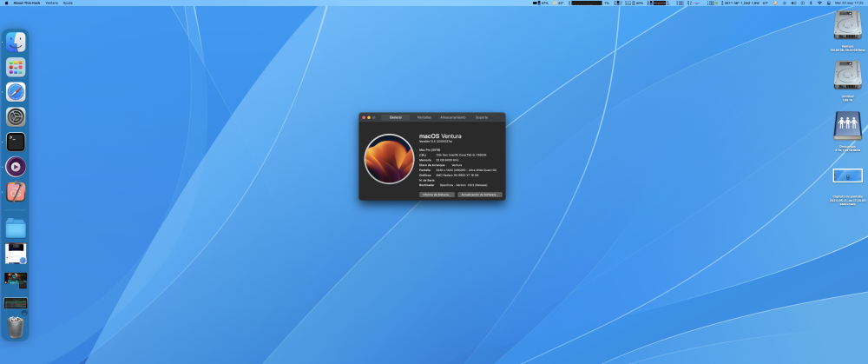Click the macOS Ventura title text
Image resolution: width=868 pixels, height=364 pixels.
click(x=440, y=136)
